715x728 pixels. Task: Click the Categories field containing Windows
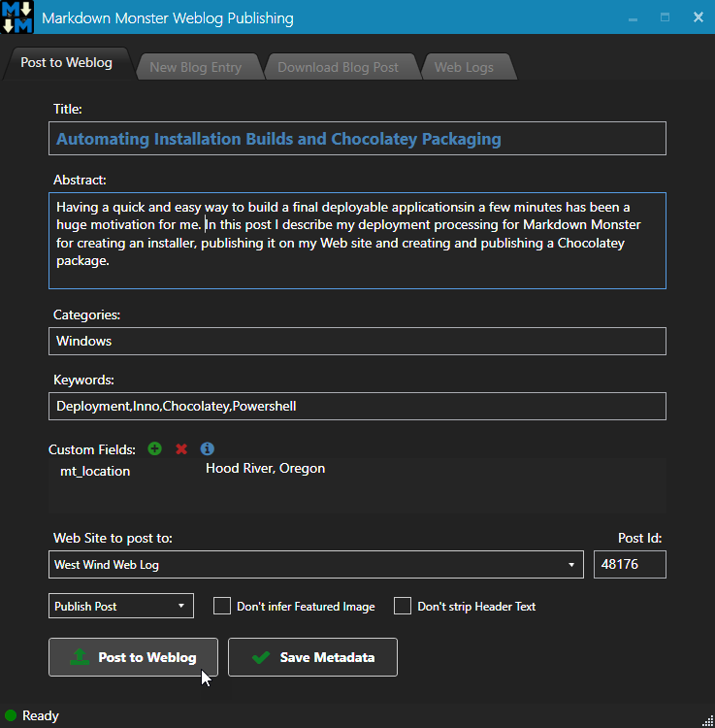click(x=357, y=342)
